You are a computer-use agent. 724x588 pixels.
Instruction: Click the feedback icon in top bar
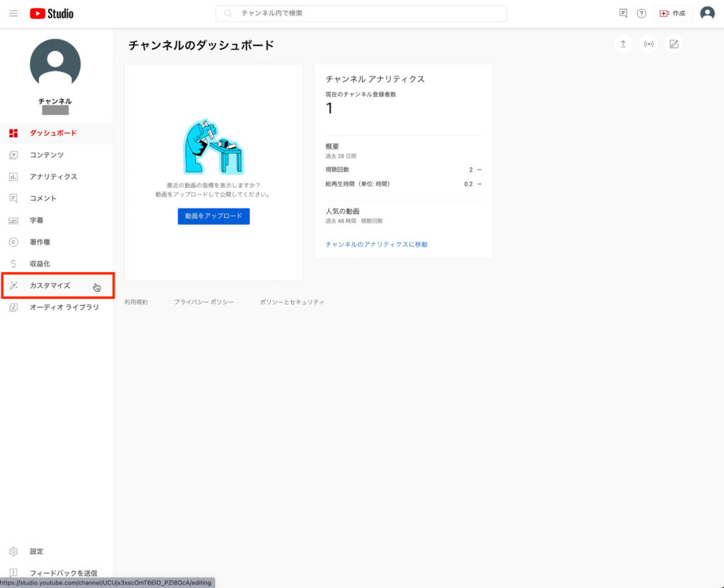[x=623, y=13]
